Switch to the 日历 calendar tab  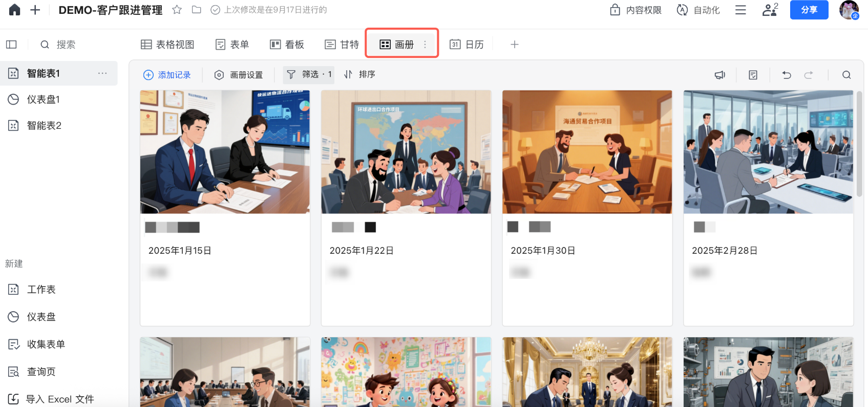click(467, 45)
